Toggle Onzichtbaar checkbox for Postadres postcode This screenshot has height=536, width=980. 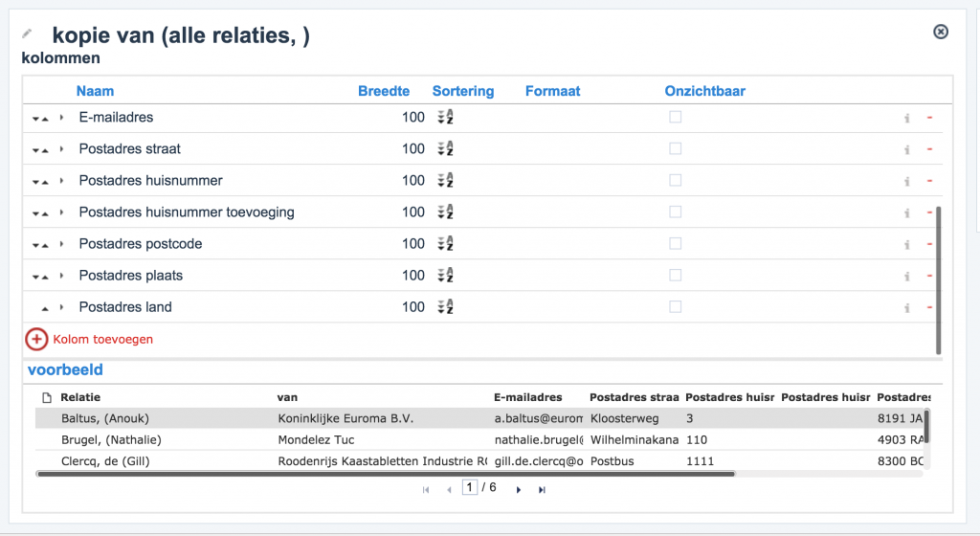pos(676,243)
